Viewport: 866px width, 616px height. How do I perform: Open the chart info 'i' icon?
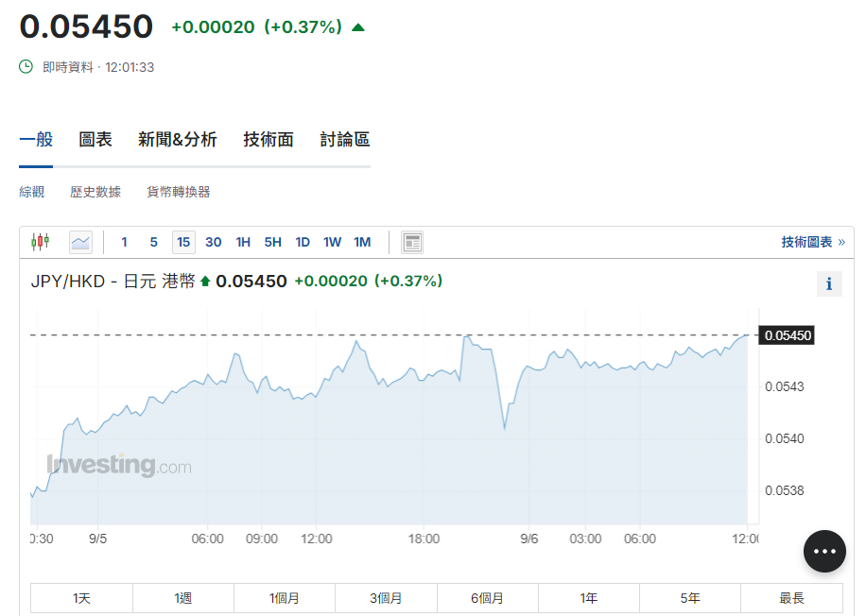tap(828, 283)
